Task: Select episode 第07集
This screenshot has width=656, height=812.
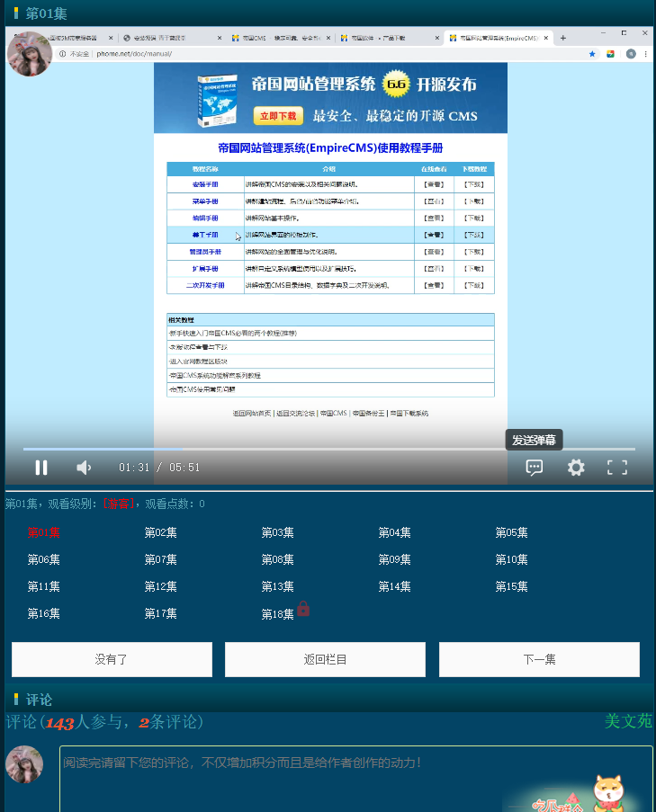Action: 161,559
